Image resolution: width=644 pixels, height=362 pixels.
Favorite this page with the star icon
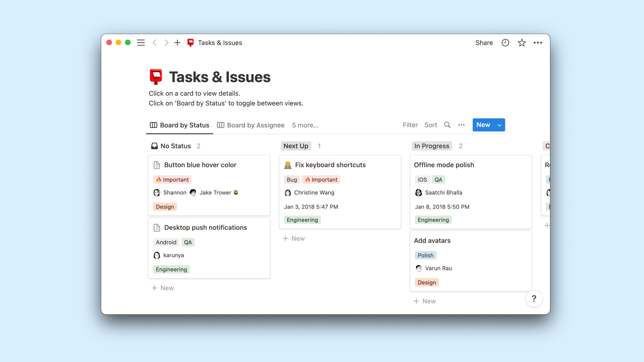tap(522, 43)
